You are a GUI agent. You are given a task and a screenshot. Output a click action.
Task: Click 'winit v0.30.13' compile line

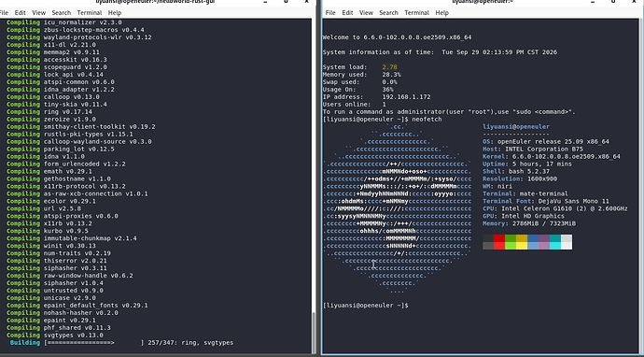[51, 246]
